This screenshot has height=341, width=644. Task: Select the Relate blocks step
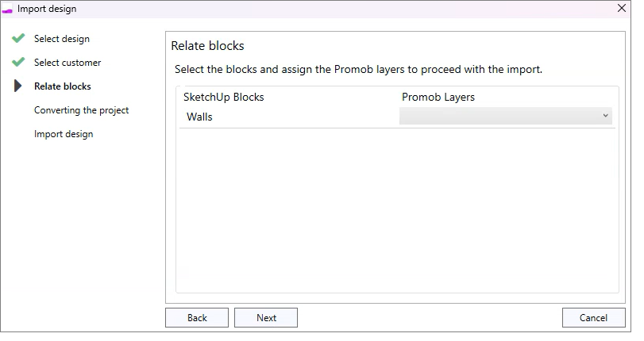pos(63,86)
